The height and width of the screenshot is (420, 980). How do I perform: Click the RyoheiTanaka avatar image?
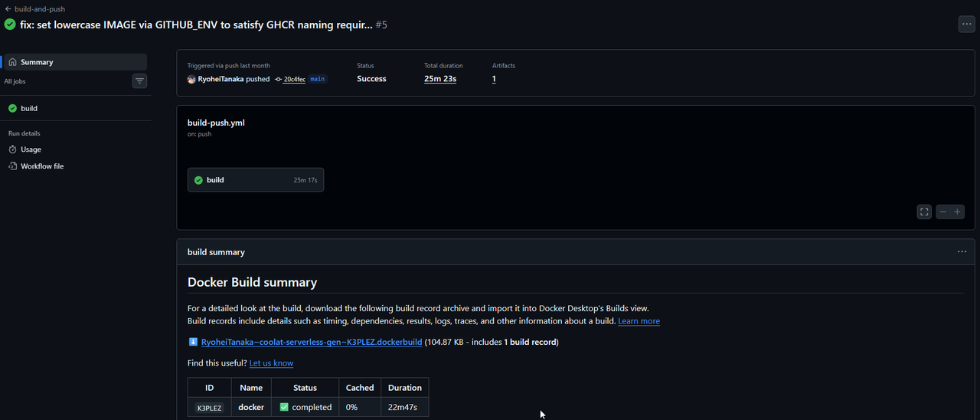coord(191,79)
